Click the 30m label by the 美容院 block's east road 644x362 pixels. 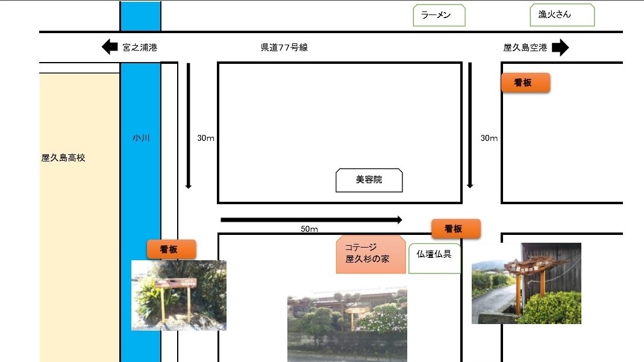point(489,139)
